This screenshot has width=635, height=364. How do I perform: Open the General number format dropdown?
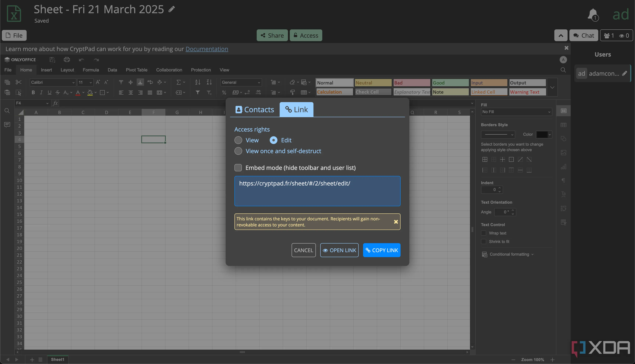tap(241, 82)
